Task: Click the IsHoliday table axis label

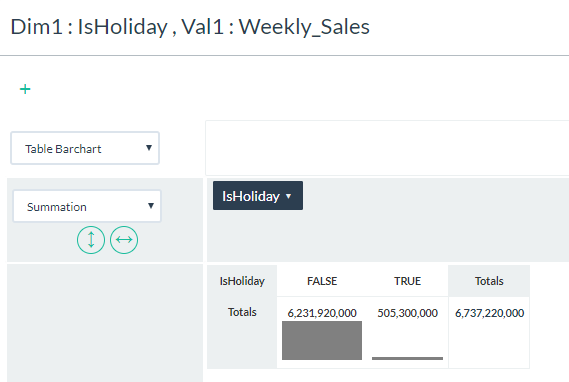Action: point(242,281)
